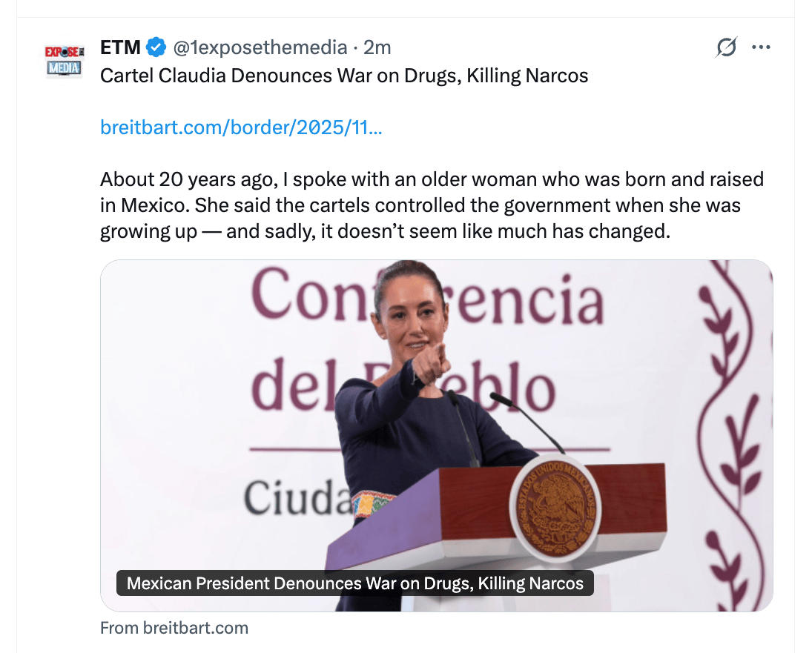Click the 2m post timestamp
Screen dimensions: 812x653
point(377,48)
